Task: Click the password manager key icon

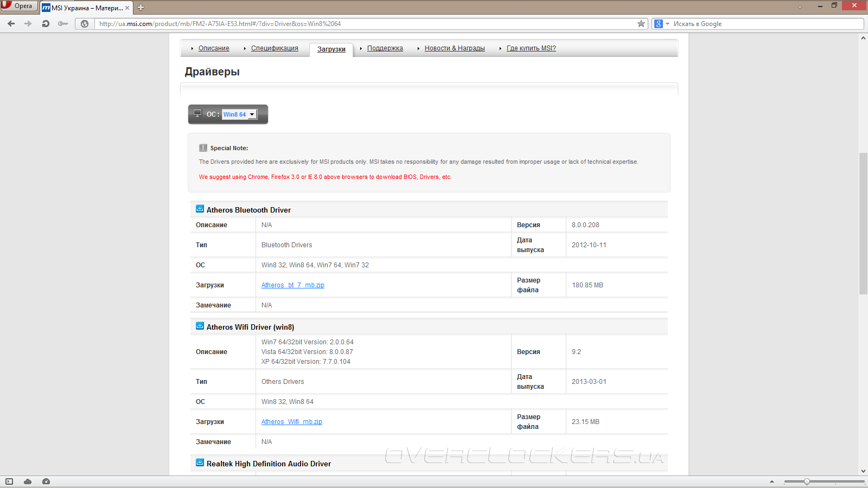Action: 63,24
